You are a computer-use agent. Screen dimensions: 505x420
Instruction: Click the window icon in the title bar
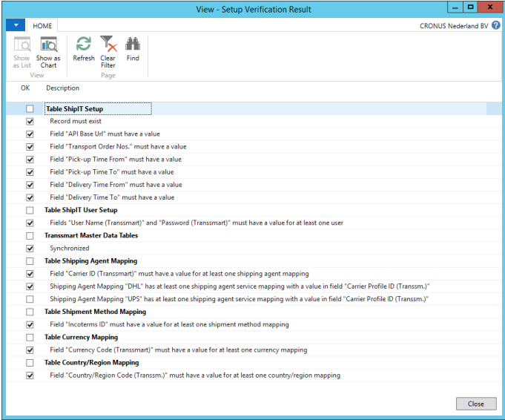(10, 9)
